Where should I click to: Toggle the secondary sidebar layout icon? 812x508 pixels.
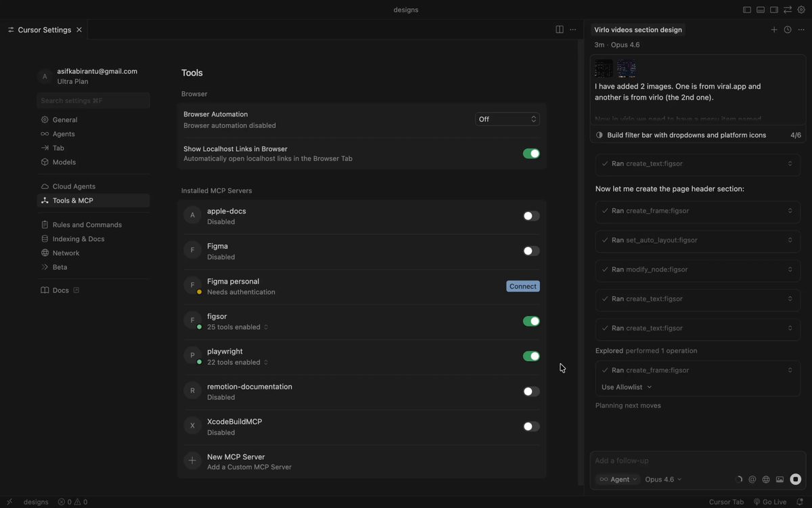coord(774,10)
